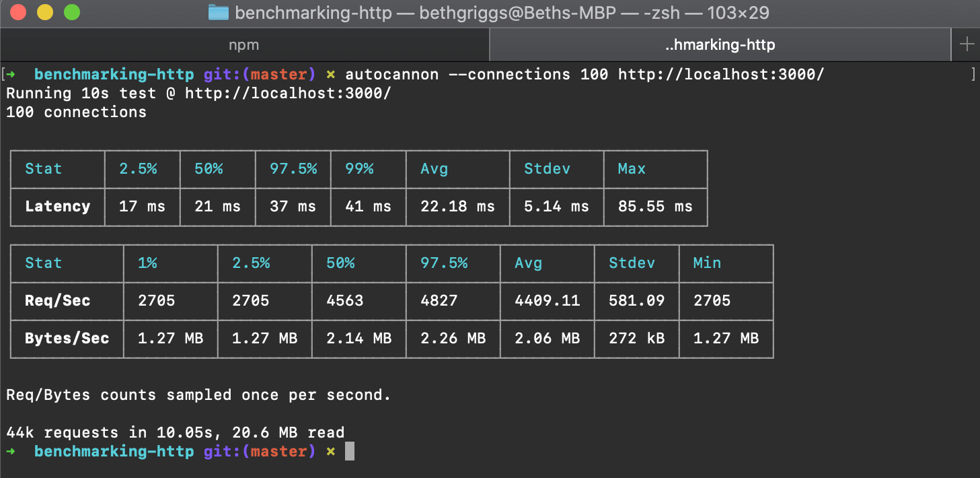This screenshot has width=980, height=478.
Task: Click the right bracket at the prompt's end
Action: point(973,74)
